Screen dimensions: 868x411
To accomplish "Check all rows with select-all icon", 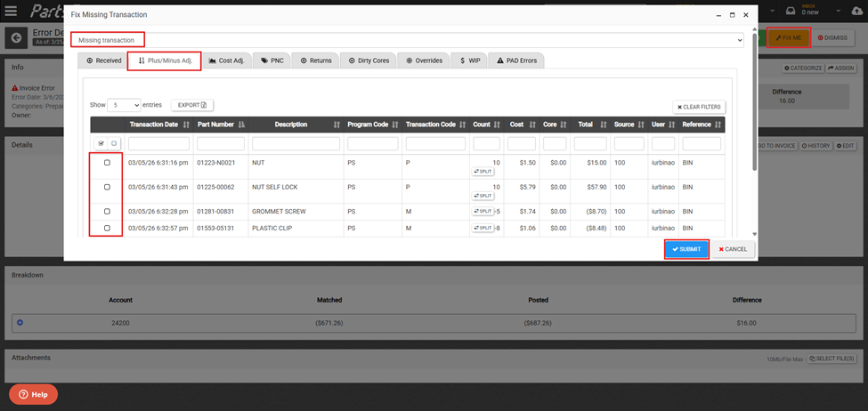I will click(x=101, y=143).
